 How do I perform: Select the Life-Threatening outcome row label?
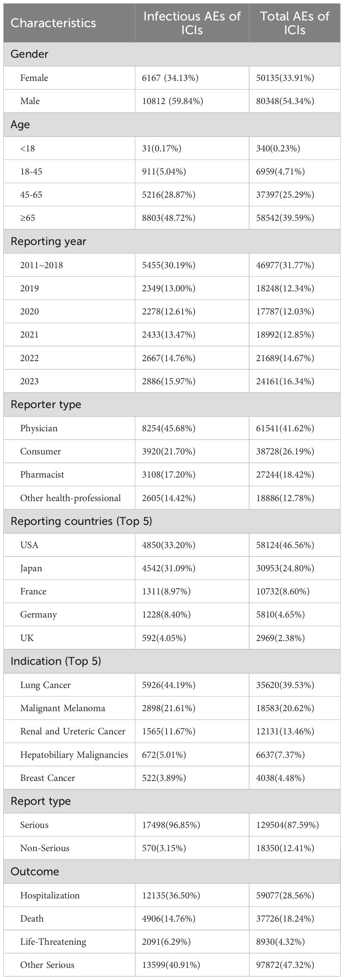[x=53, y=942]
